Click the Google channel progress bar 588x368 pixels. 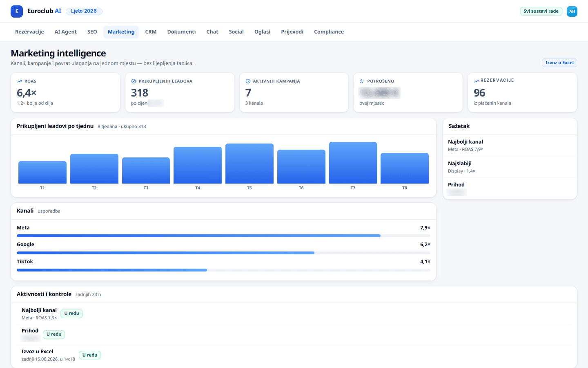[223, 253]
